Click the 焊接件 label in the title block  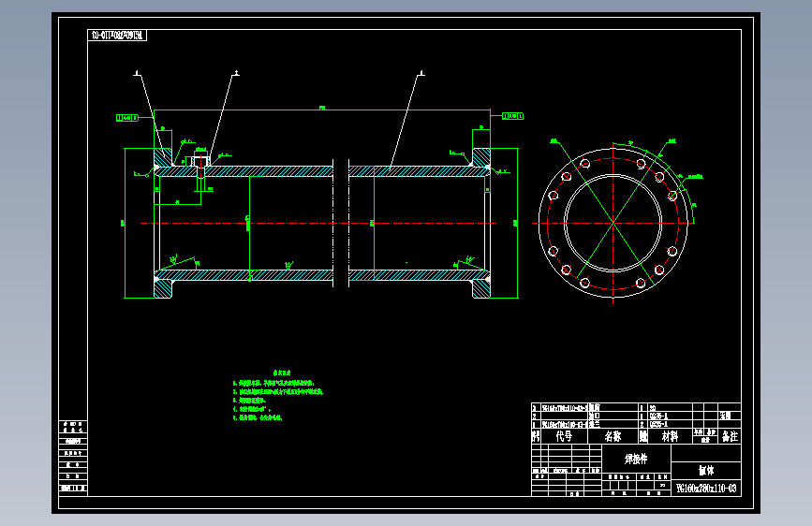pos(636,459)
